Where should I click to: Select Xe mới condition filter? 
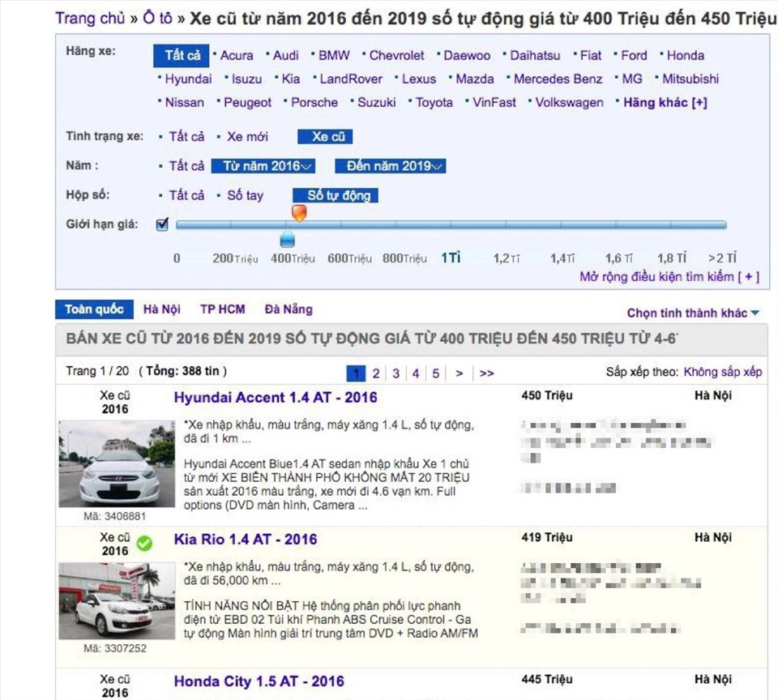pos(247,136)
